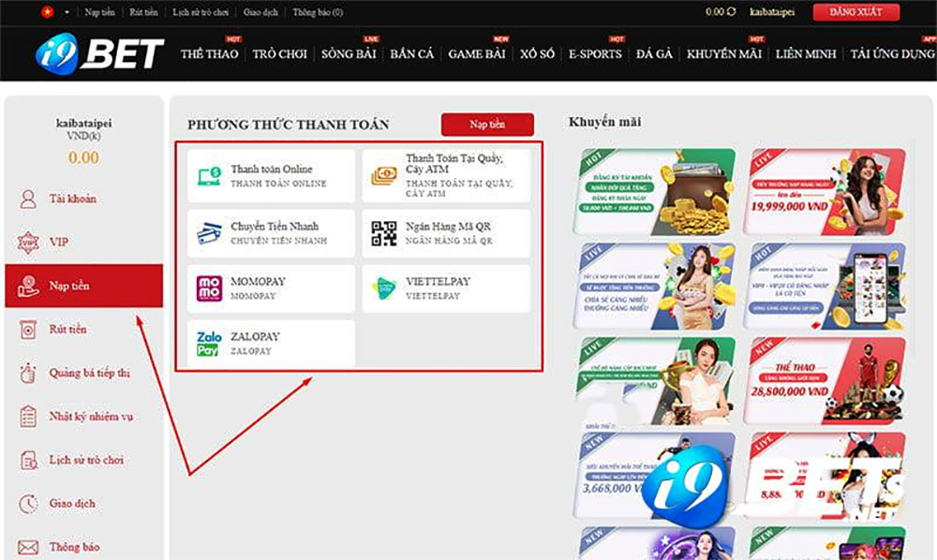This screenshot has width=937, height=560.
Task: Refresh the 0.00 balance icon in top bar
Action: coord(731,11)
